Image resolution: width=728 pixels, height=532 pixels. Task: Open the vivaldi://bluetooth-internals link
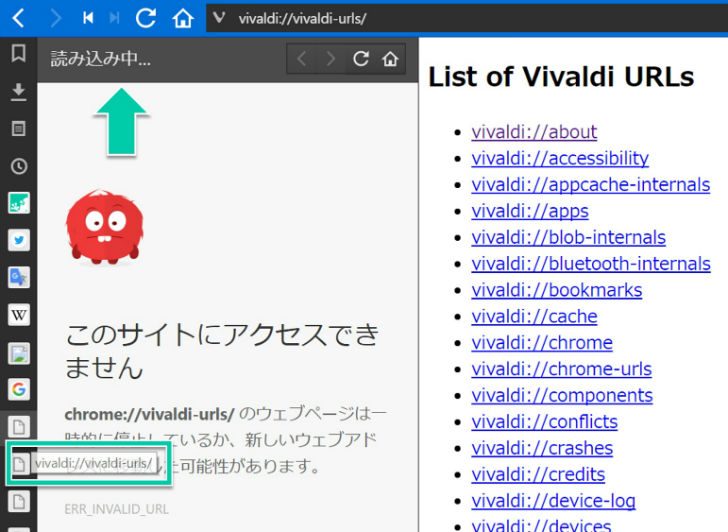pos(591,264)
